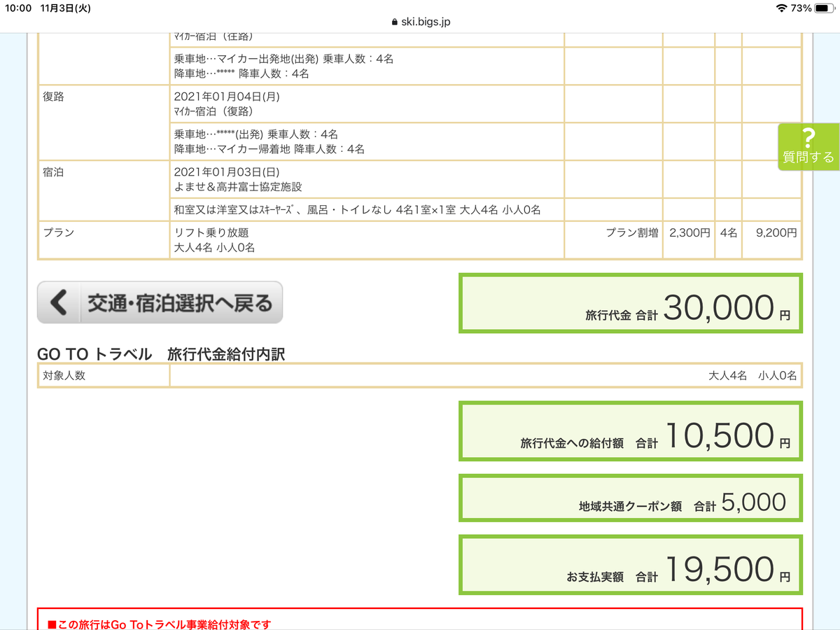Select the 復路 row label
840x630 pixels.
pos(53,97)
